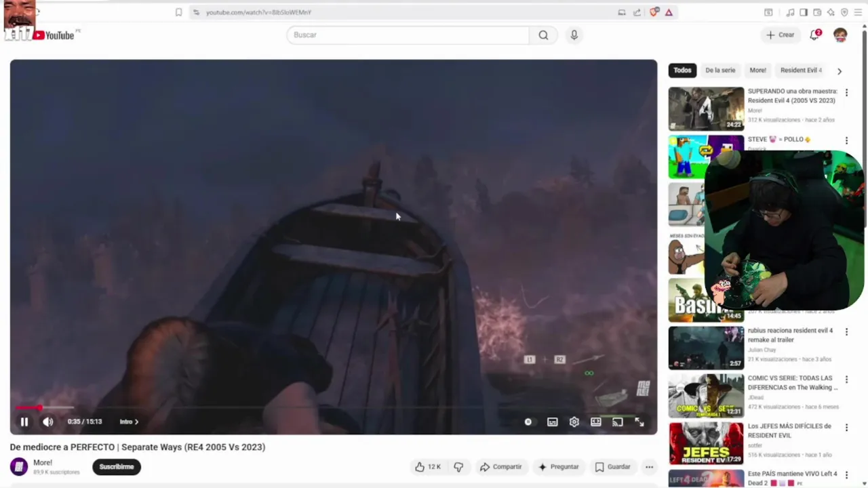Toggle the browser sidebar panel

(804, 12)
